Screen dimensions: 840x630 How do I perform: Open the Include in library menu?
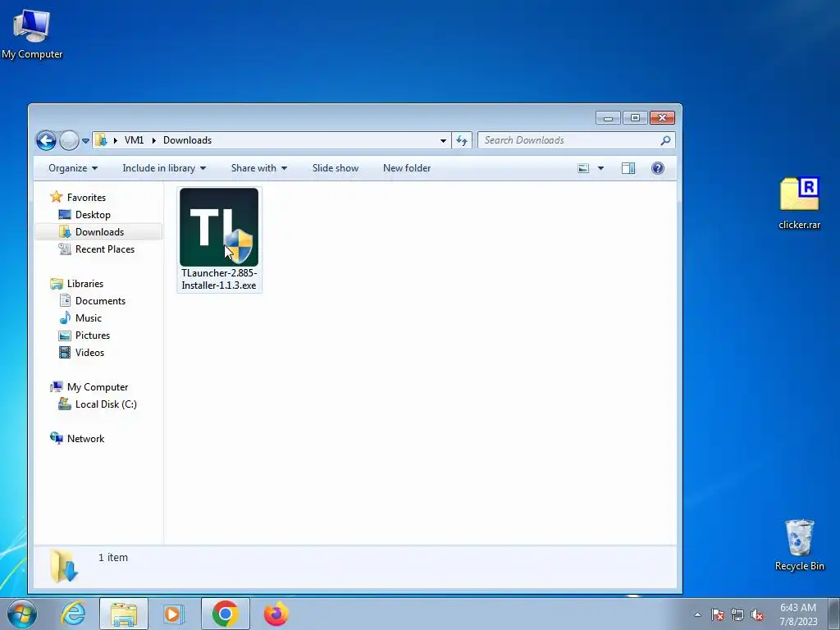[x=164, y=168]
